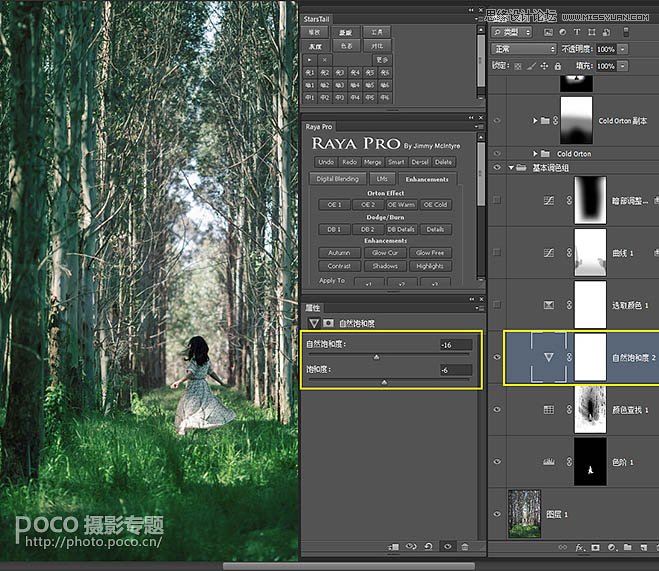Open the StarsTail panel flyout menu
Screen dimensions: 659x571
point(479,19)
